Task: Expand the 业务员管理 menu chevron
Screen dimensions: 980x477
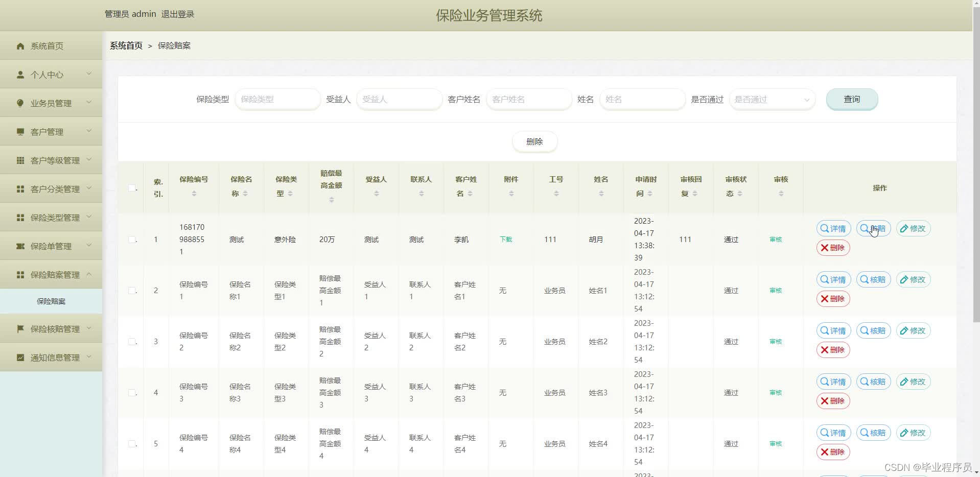Action: click(x=89, y=103)
